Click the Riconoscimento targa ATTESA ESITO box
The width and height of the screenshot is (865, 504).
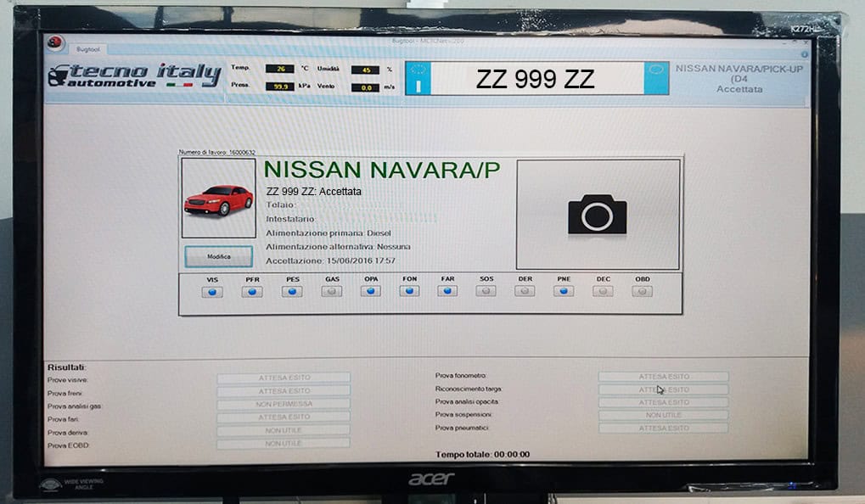(664, 389)
